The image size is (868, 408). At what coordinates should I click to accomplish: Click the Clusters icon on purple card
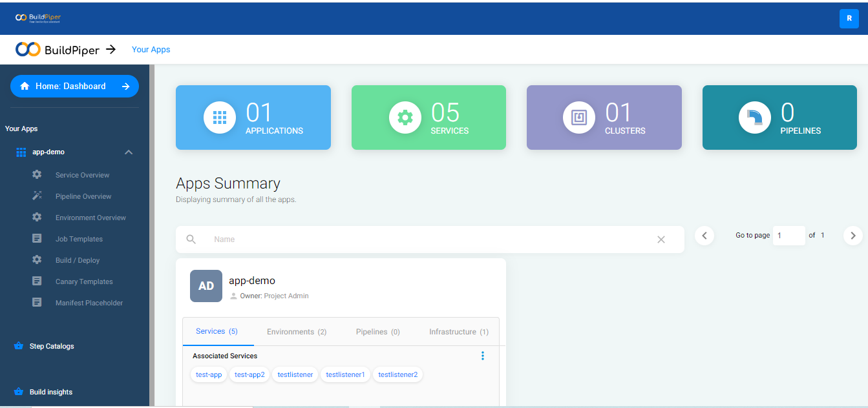tap(579, 117)
